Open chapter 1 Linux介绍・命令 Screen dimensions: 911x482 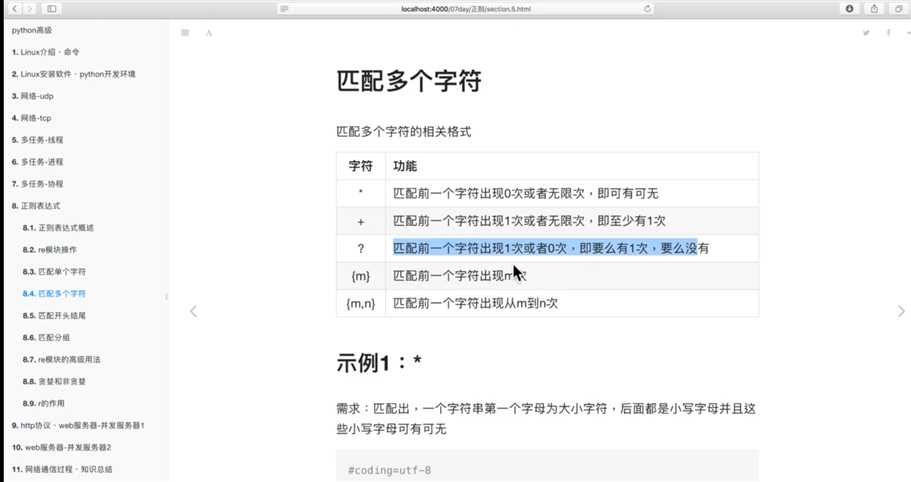point(45,52)
